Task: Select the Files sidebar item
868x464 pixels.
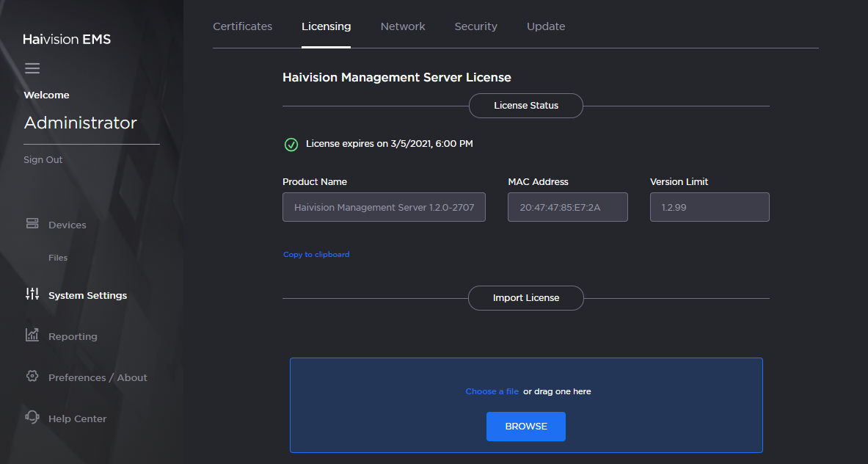Action: coord(59,257)
